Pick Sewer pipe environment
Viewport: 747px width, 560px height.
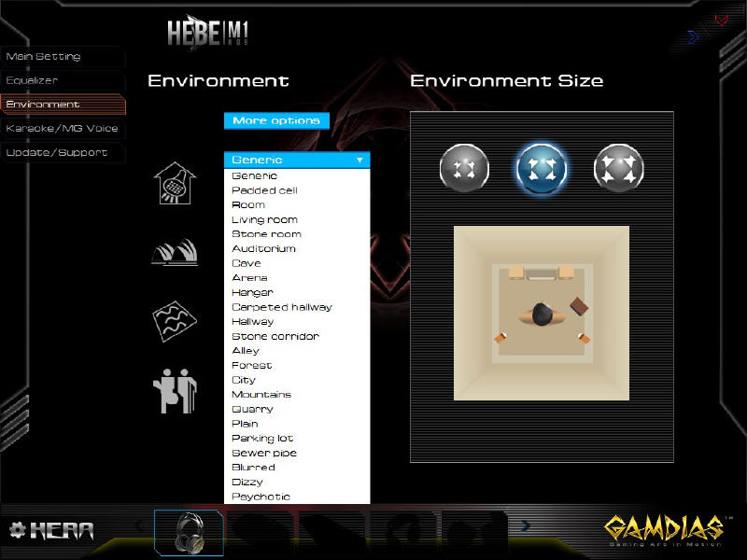pyautogui.click(x=297, y=453)
